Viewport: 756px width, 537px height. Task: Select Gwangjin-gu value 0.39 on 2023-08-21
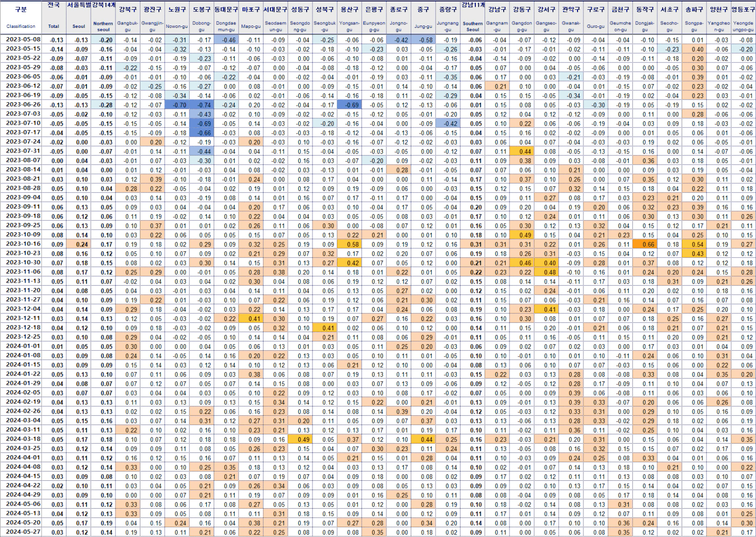pyautogui.click(x=153, y=179)
